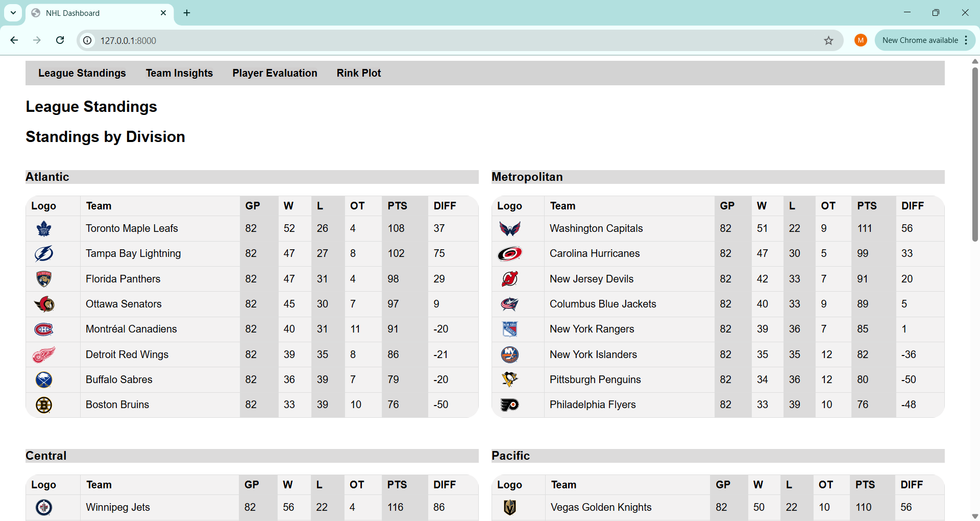Click the Carolina Hurricanes logo
Image resolution: width=980 pixels, height=521 pixels.
510,254
